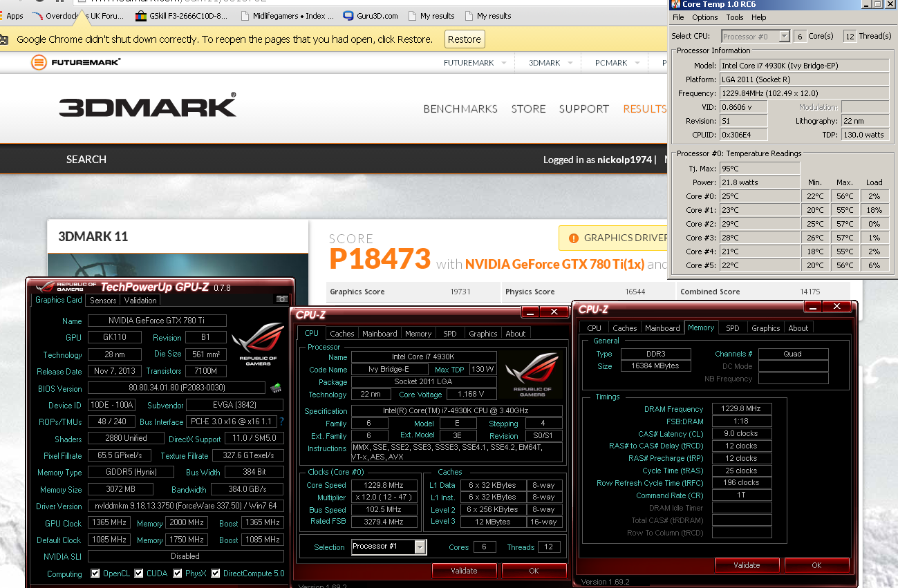Open Core Temp File menu
The width and height of the screenshot is (898, 588).
tap(678, 17)
